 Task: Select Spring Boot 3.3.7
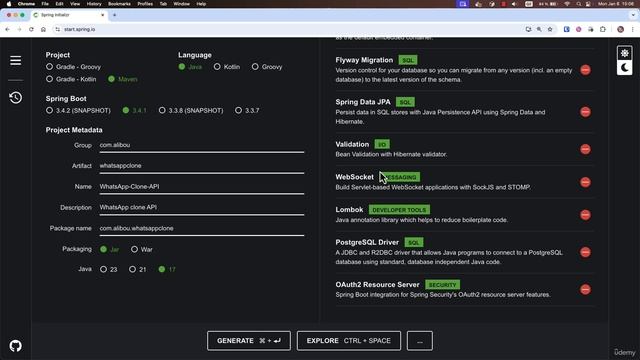247,110
